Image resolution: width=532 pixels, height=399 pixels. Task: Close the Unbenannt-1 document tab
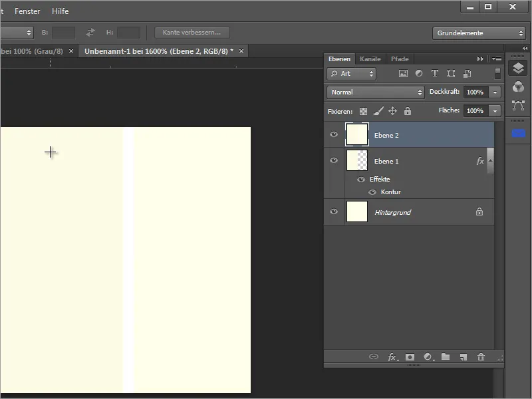coord(241,51)
